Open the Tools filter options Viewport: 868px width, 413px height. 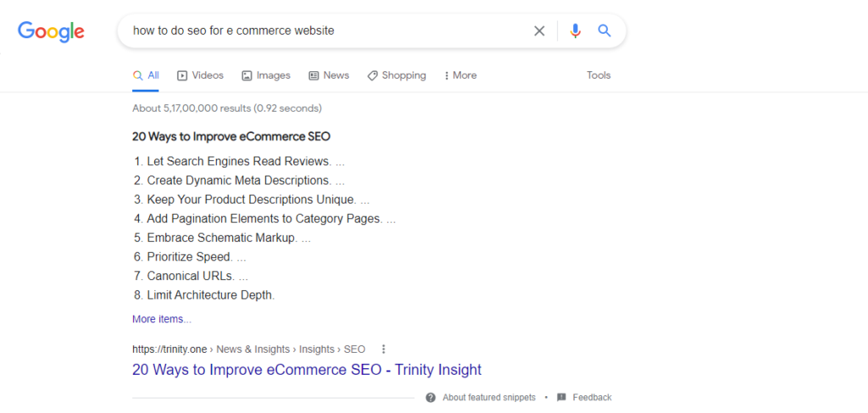[x=598, y=75]
